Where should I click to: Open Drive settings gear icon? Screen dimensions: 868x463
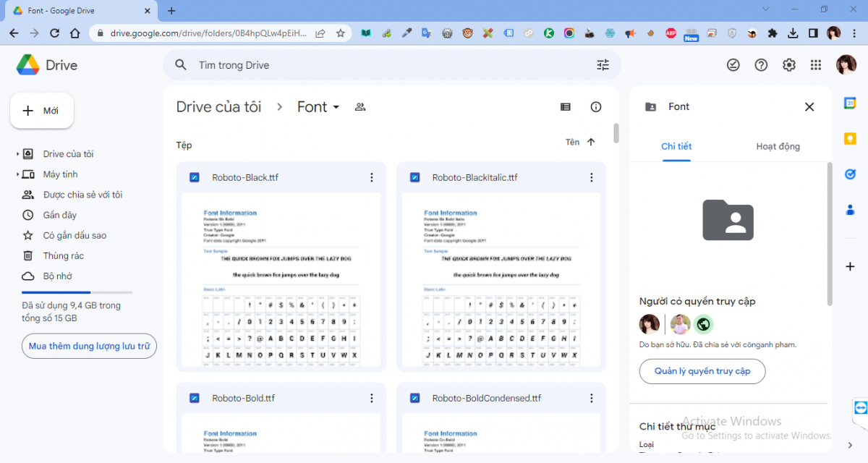(788, 65)
